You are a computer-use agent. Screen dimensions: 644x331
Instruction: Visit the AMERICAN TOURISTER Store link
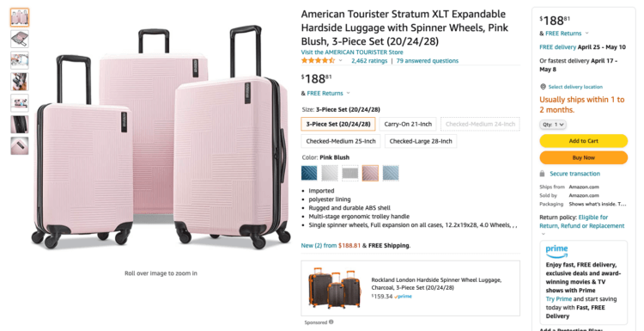(x=352, y=52)
